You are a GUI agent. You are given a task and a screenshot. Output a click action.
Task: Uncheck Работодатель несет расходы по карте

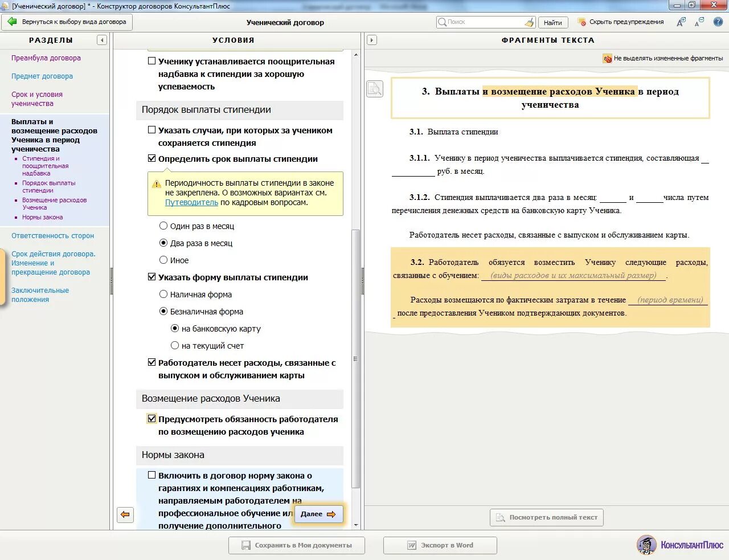click(x=152, y=362)
